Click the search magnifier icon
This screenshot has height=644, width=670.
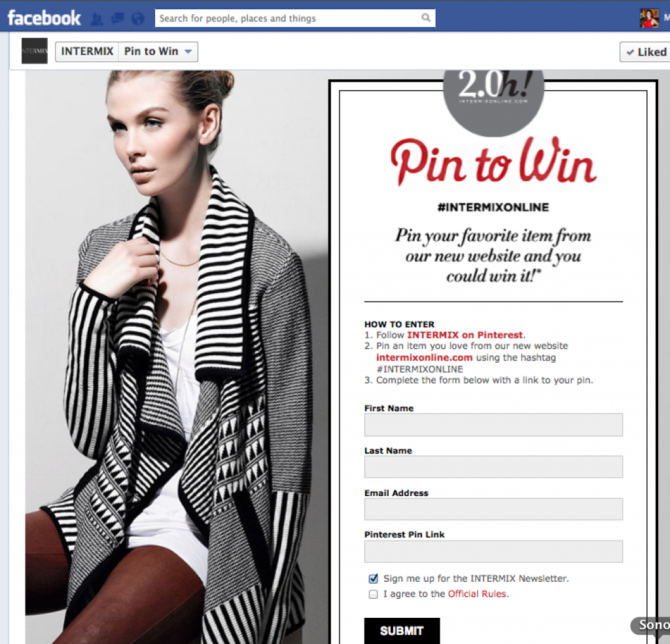[x=425, y=18]
